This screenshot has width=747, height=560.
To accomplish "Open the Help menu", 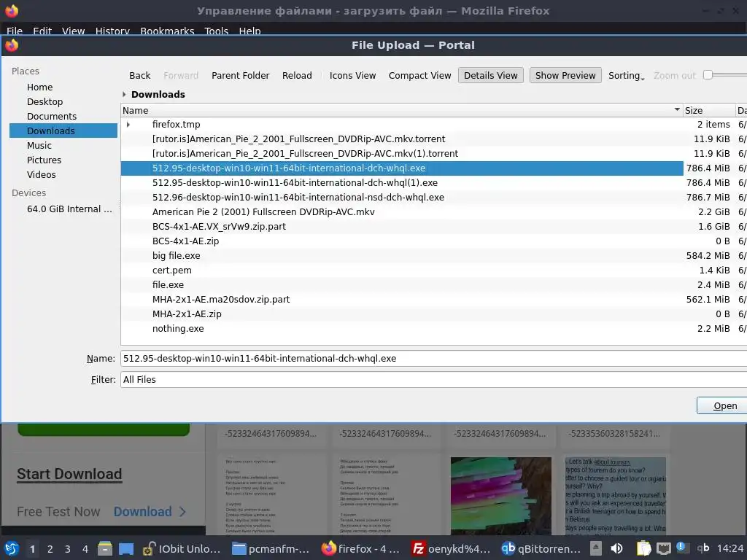I will pos(249,31).
